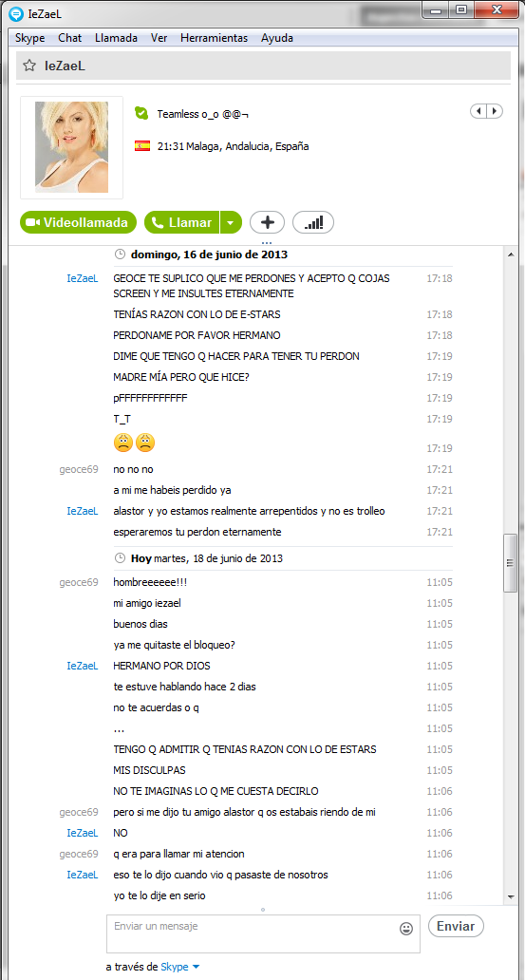Click the Skype logo in title bar
525x980 pixels.
point(17,10)
